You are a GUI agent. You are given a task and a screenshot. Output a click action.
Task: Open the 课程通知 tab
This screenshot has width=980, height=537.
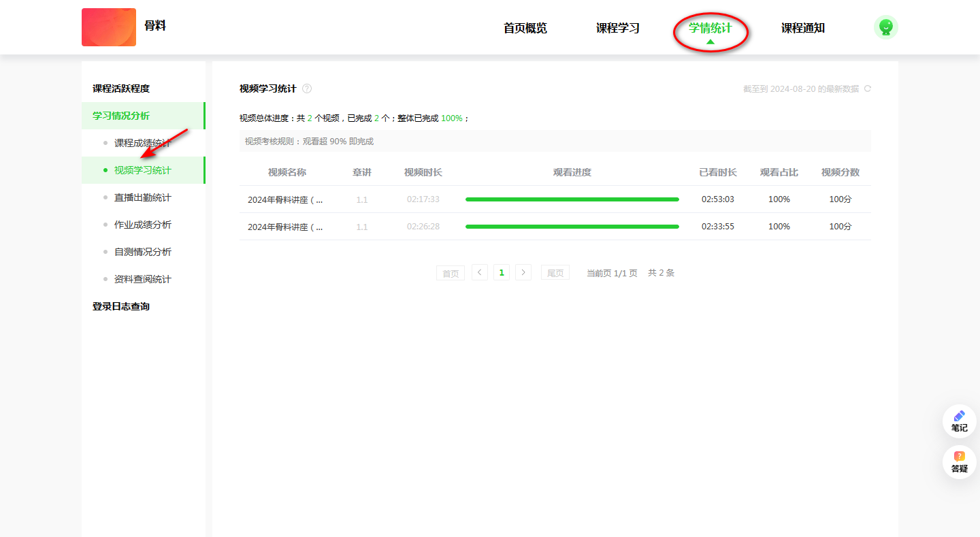pyautogui.click(x=802, y=28)
